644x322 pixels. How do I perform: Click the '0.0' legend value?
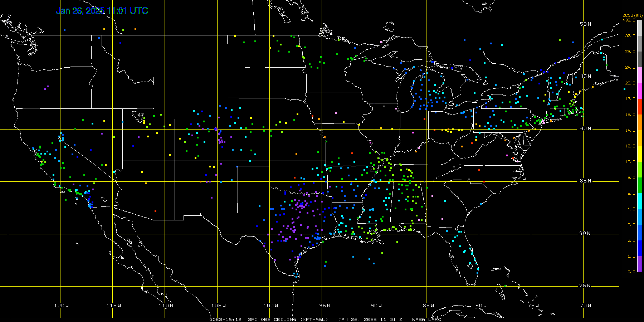[631, 272]
